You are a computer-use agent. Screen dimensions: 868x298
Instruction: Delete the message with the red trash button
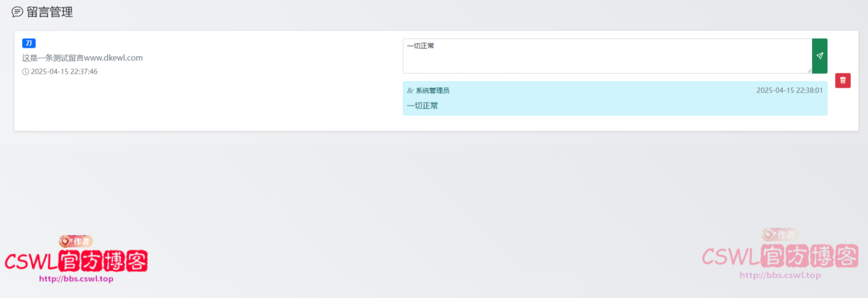(842, 80)
